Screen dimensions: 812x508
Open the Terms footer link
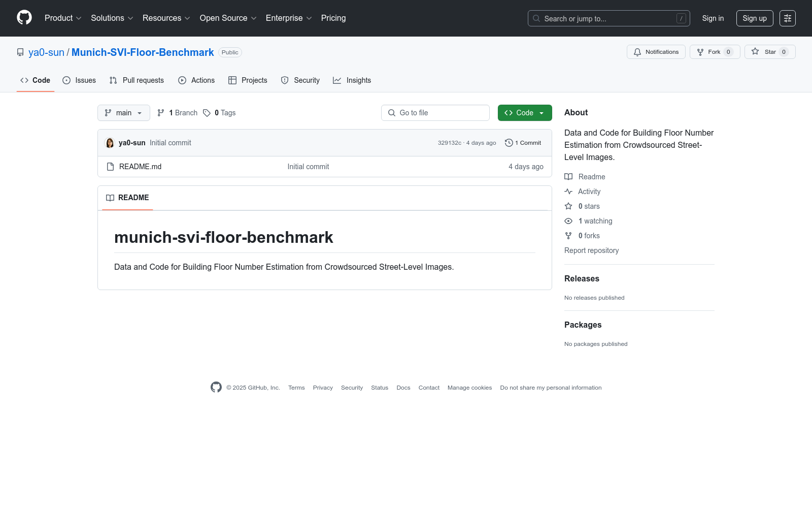(x=296, y=388)
